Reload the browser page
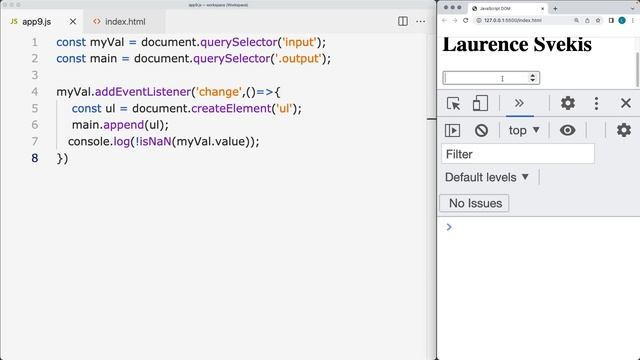This screenshot has width=640, height=360. [465, 20]
